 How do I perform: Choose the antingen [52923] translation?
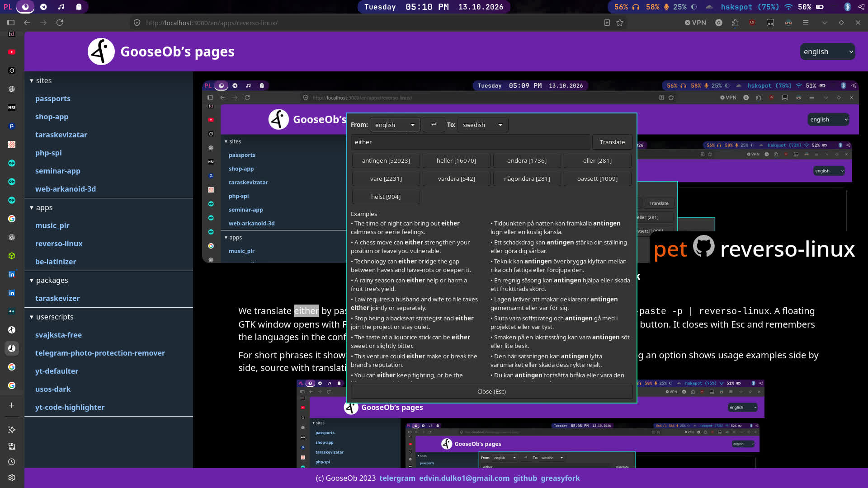click(x=386, y=160)
